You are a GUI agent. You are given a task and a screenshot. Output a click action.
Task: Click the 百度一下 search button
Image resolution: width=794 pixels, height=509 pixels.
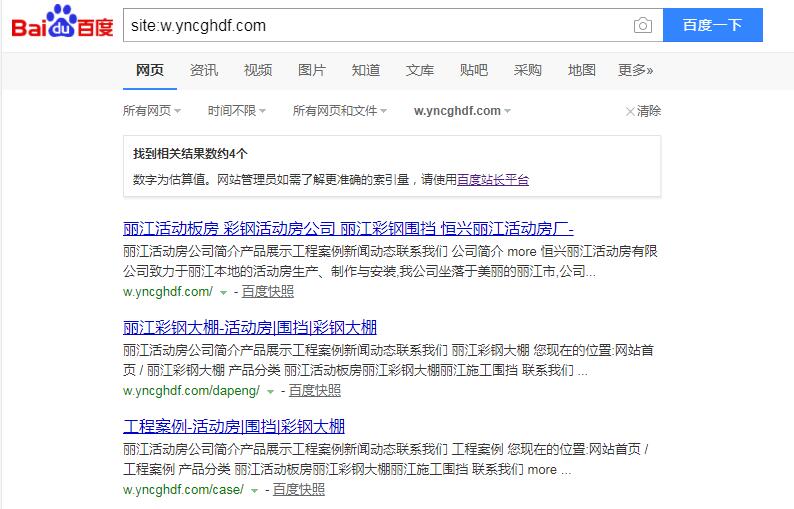coord(712,25)
